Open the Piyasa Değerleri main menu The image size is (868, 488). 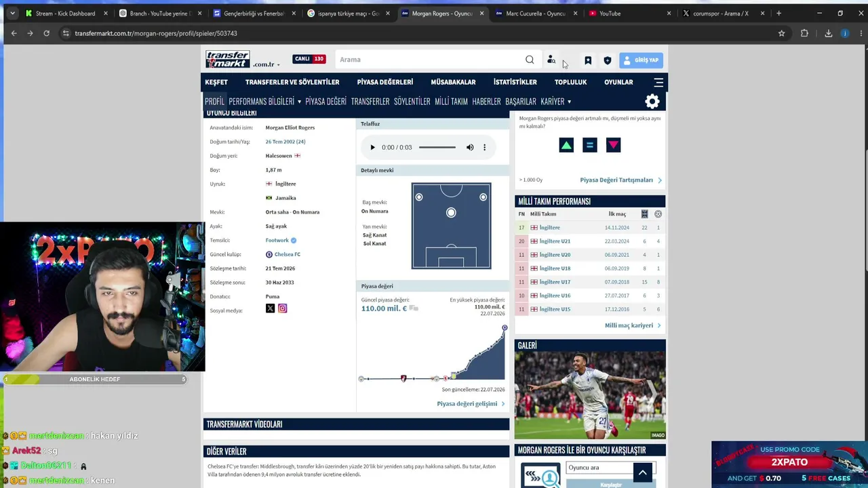coord(385,82)
